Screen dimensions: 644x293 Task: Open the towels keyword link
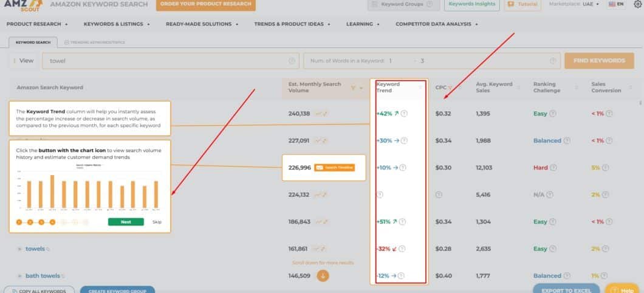(x=35, y=249)
